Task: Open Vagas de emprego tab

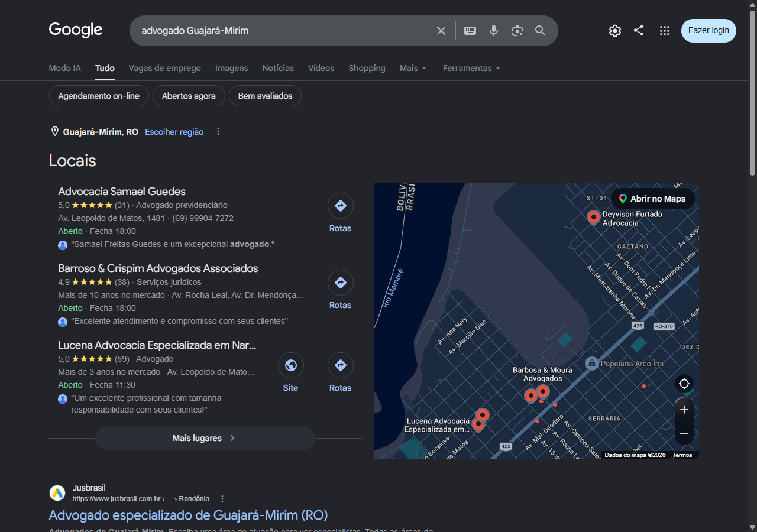Action: 165,68
